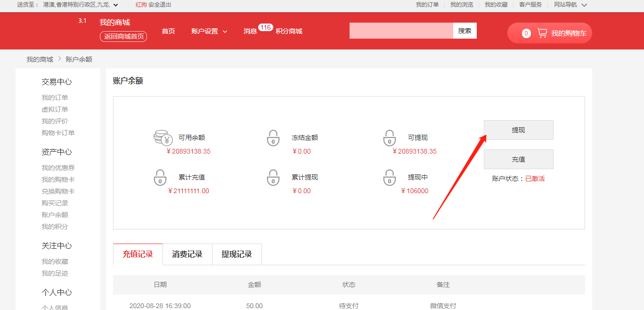The image size is (644, 310).
Task: Click the lock icon beside 提现中
Action: [x=389, y=178]
